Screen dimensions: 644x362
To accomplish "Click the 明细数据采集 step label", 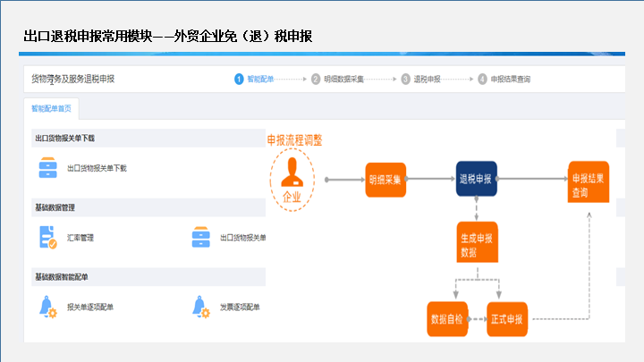I will tap(343, 79).
